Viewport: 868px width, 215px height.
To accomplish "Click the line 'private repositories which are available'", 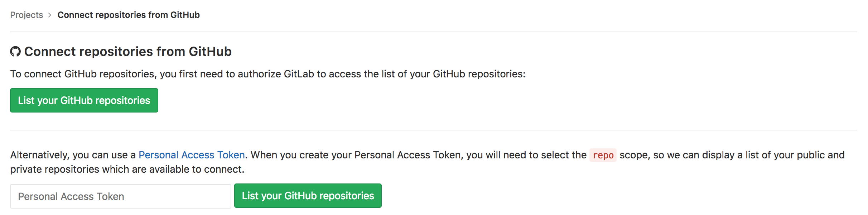I will point(127,169).
